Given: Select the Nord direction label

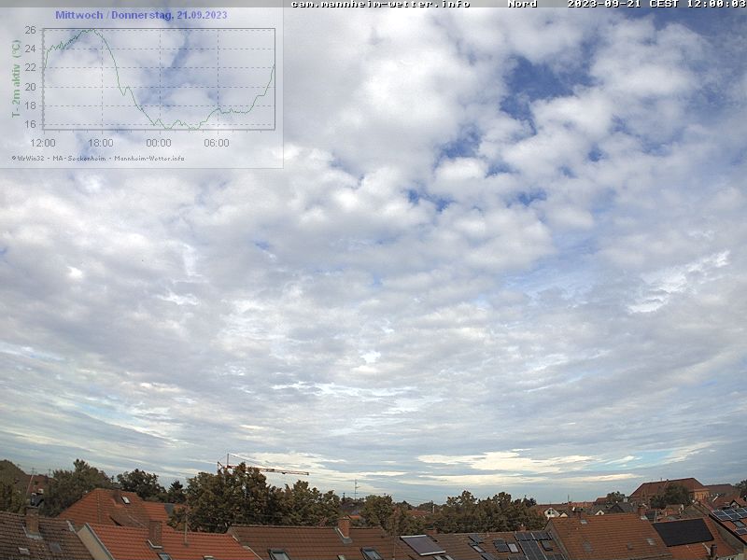Looking at the screenshot, I should [x=522, y=4].
